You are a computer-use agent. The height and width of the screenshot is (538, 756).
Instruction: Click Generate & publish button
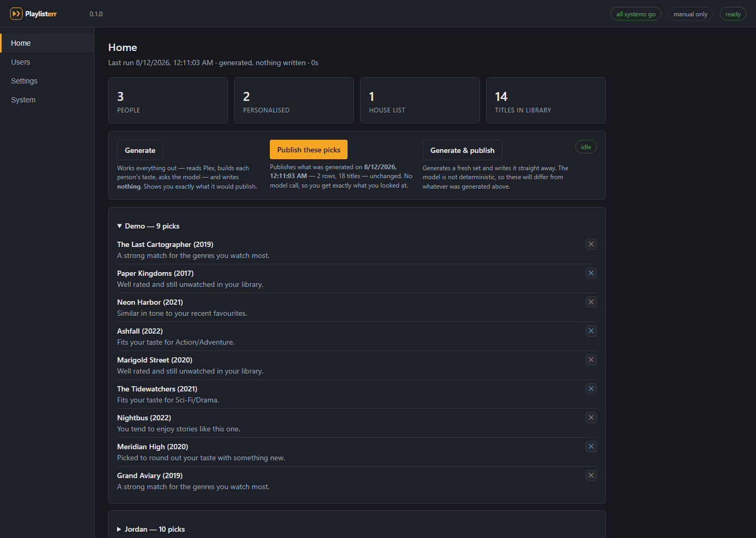point(463,150)
